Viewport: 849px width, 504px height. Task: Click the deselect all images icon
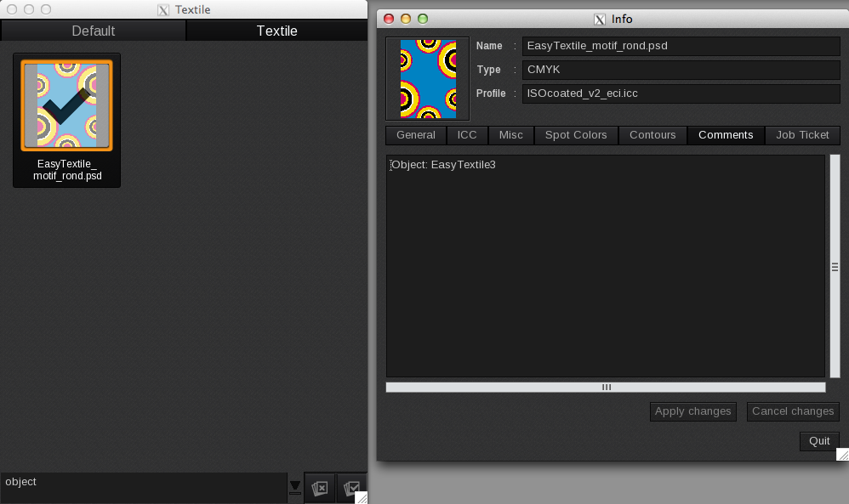[x=320, y=488]
